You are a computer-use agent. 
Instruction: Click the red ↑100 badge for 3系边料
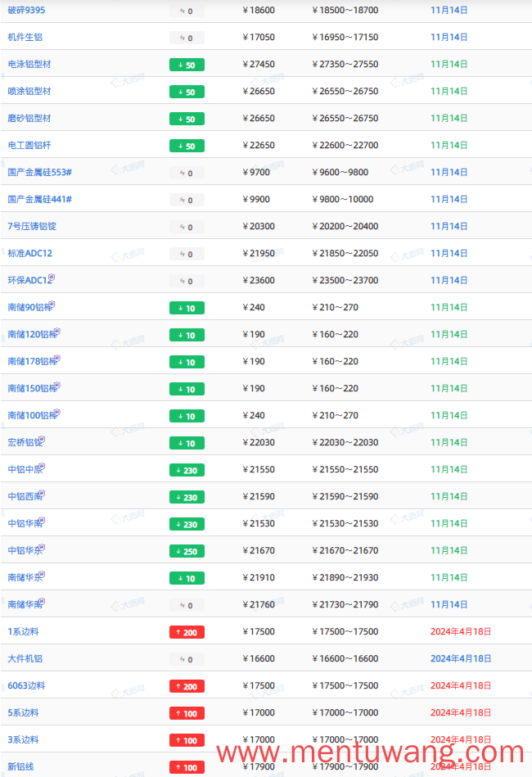pyautogui.click(x=187, y=740)
